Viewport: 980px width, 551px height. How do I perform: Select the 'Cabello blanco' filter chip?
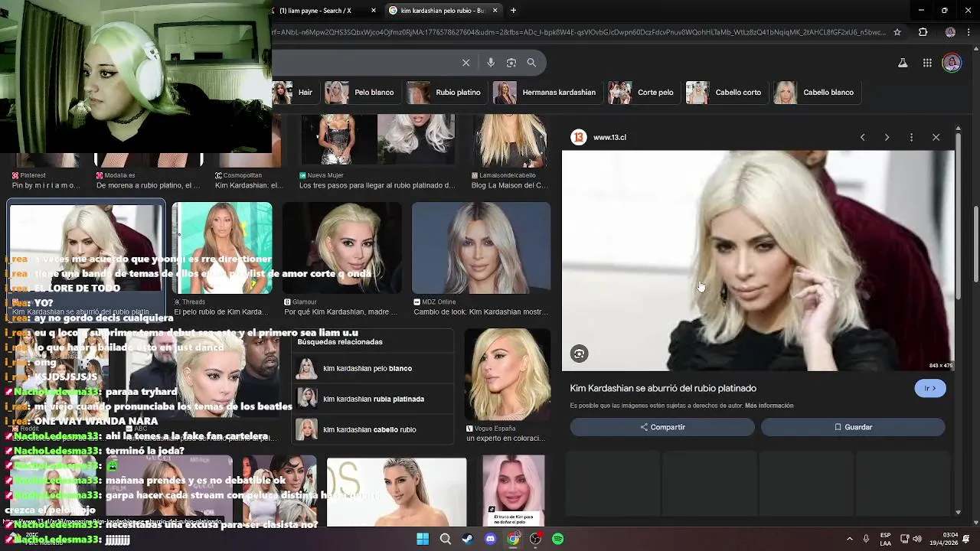(x=815, y=93)
